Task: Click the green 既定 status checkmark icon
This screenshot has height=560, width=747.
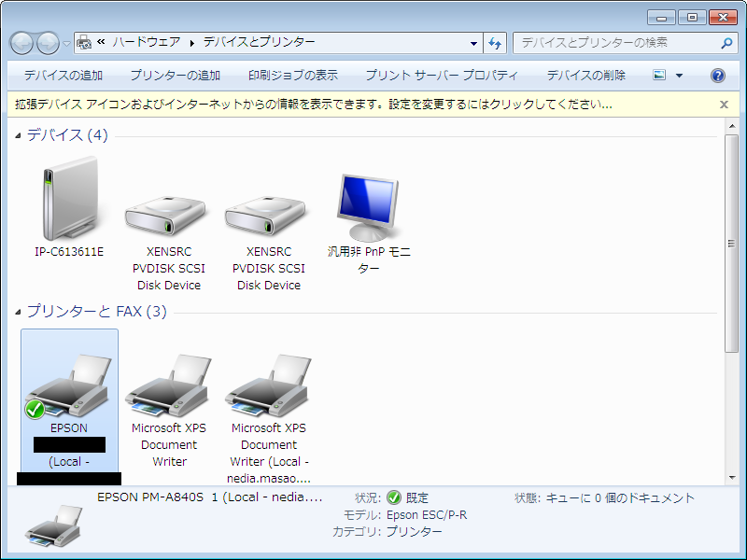Action: pyautogui.click(x=394, y=497)
